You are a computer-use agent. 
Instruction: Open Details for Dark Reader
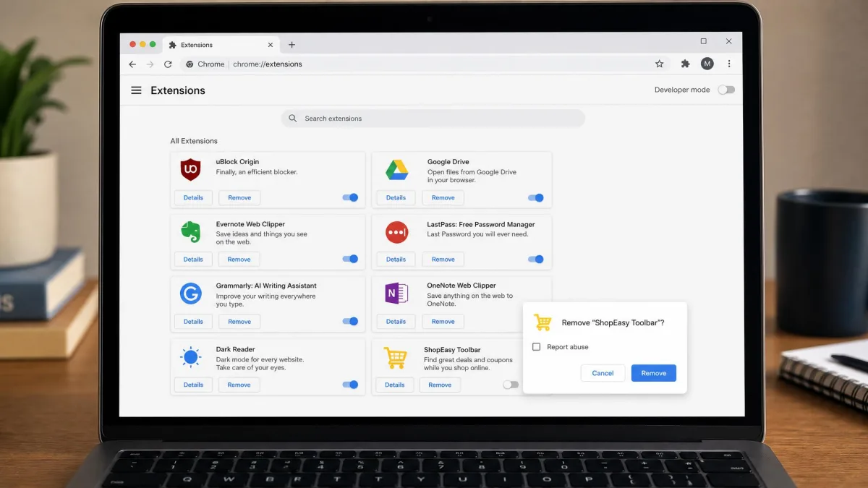click(x=193, y=385)
